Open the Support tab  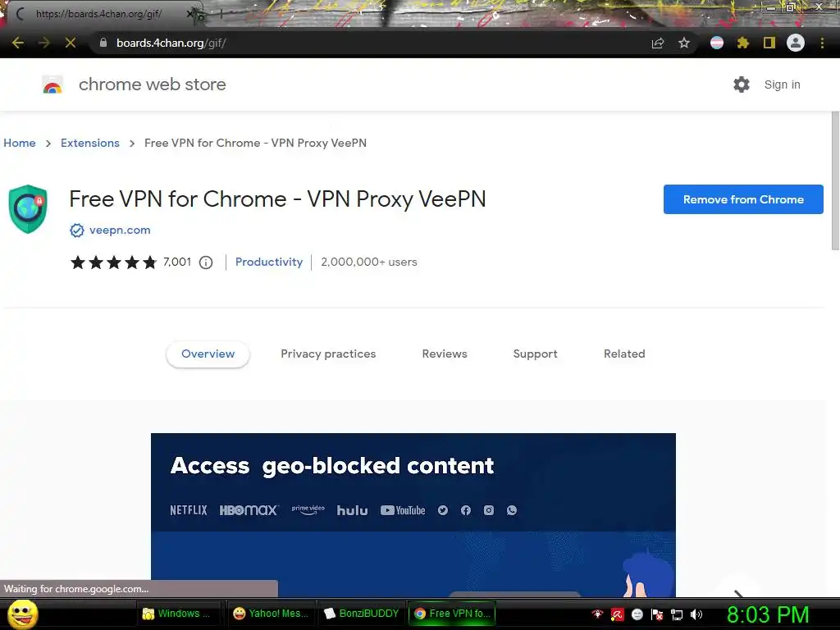(535, 354)
